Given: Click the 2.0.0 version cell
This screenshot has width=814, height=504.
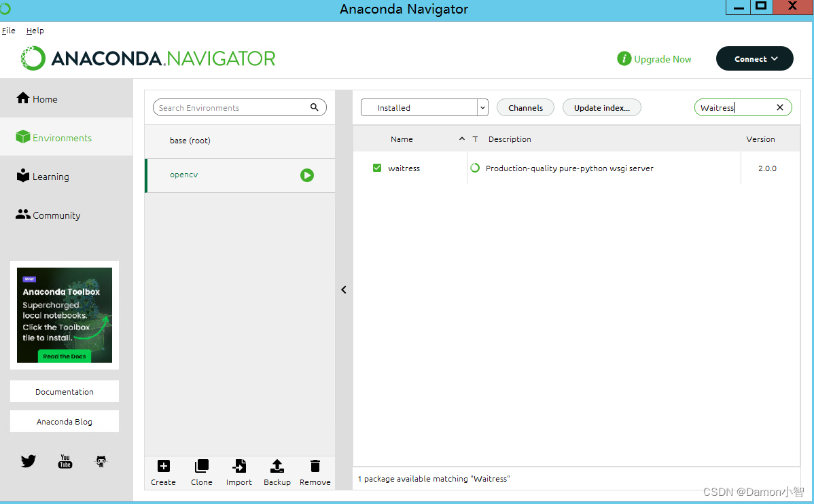Looking at the screenshot, I should point(767,168).
